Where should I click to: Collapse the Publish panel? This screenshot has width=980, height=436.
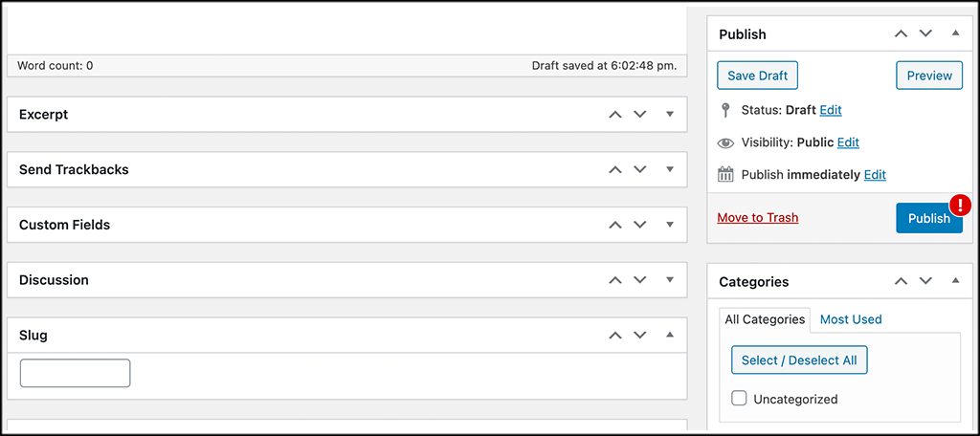click(x=955, y=34)
